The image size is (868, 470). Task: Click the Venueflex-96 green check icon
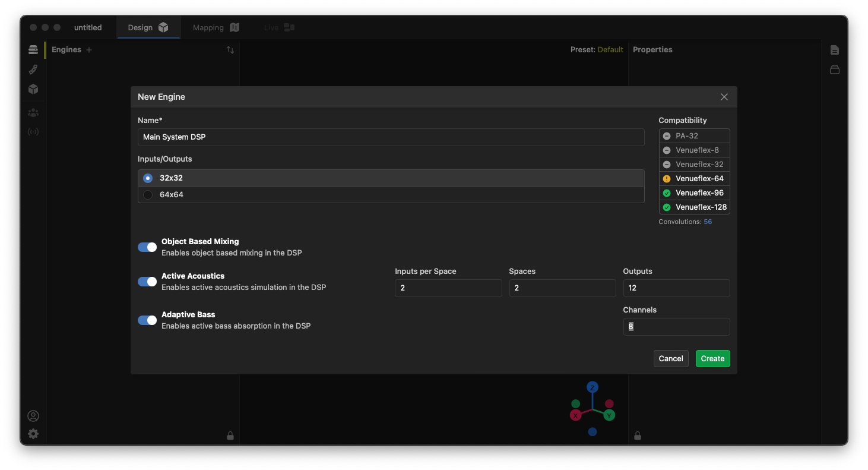[667, 193]
